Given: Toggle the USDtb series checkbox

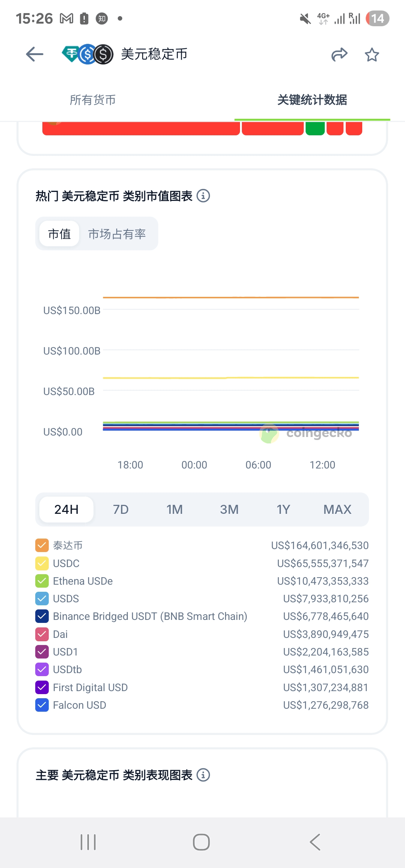Looking at the screenshot, I should tap(42, 669).
